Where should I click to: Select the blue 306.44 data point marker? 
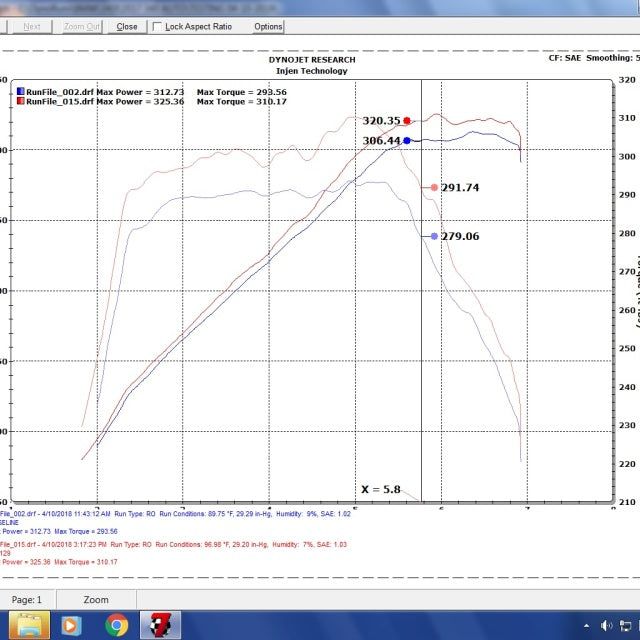[407, 141]
